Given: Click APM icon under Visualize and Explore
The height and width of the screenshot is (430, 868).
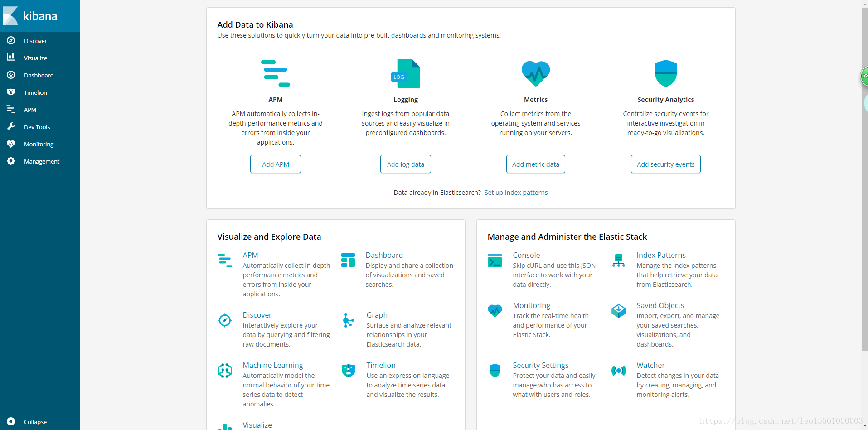Looking at the screenshot, I should 225,260.
